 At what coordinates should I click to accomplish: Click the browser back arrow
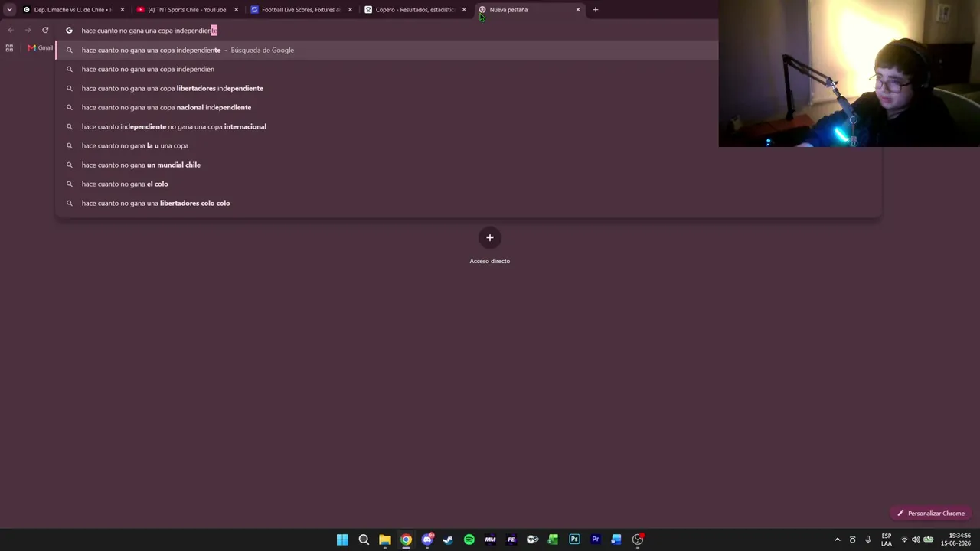pyautogui.click(x=11, y=31)
